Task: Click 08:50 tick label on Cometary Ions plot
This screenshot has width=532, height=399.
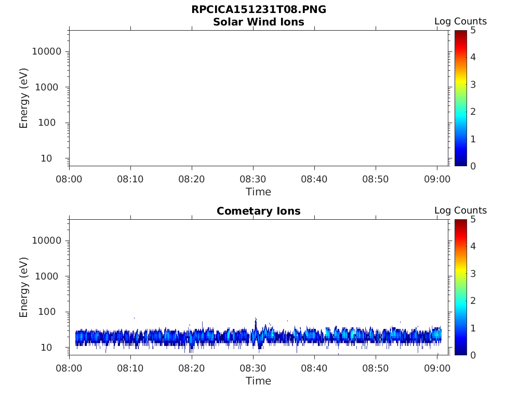Action: [376, 368]
